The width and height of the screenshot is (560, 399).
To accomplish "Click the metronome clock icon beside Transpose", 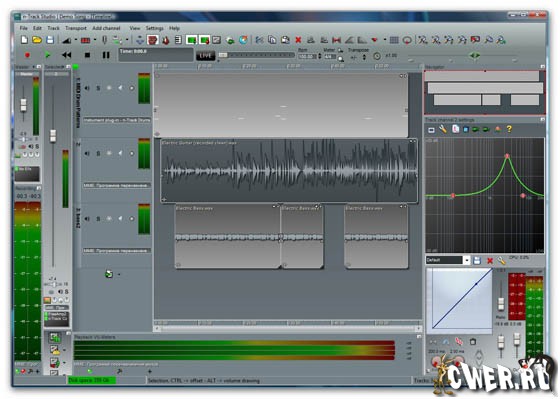I will (x=377, y=56).
